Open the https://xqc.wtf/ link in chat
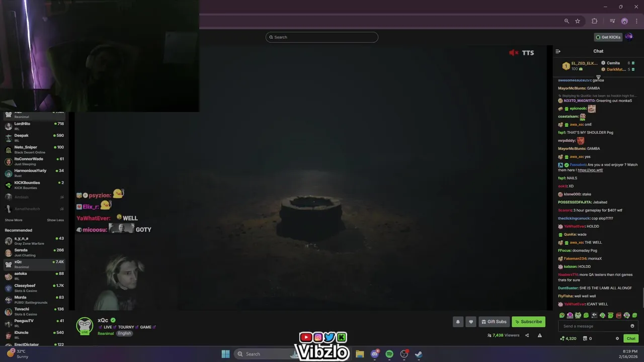This screenshot has width=644, height=362. [590, 170]
